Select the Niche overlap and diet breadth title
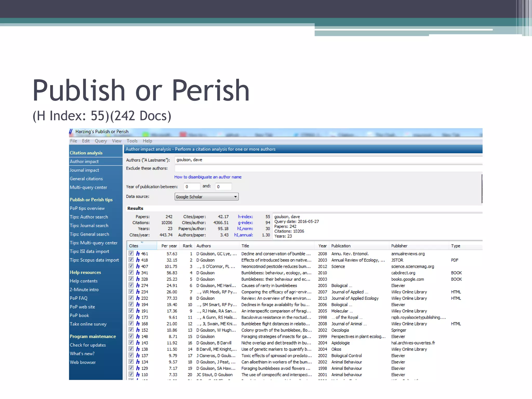The width and height of the screenshot is (532, 399). click(276, 343)
